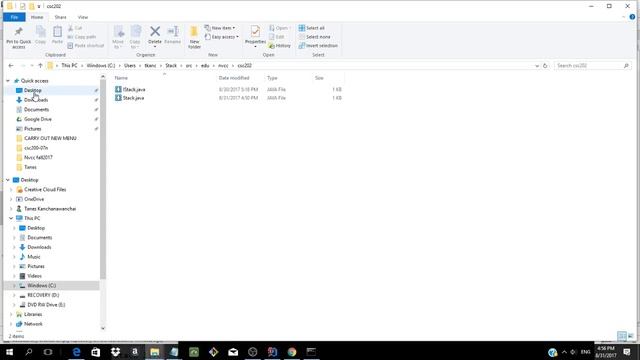Select Network in navigation pane
Screen dimensions: 640x360
tap(33, 324)
